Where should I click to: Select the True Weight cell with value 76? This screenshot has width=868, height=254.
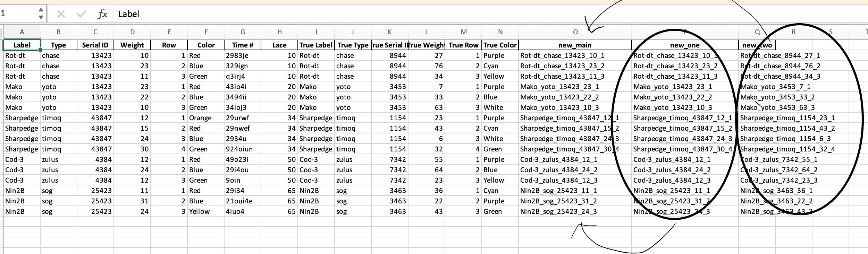coord(427,66)
